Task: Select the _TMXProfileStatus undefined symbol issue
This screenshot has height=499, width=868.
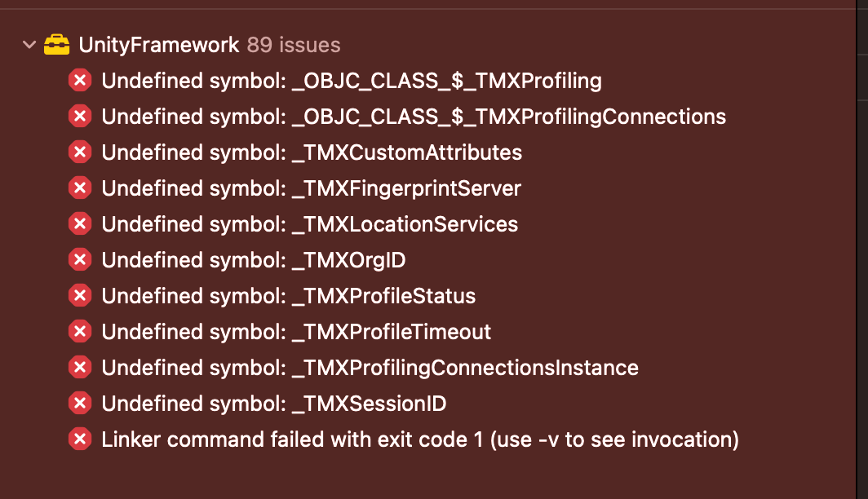Action: 289,296
